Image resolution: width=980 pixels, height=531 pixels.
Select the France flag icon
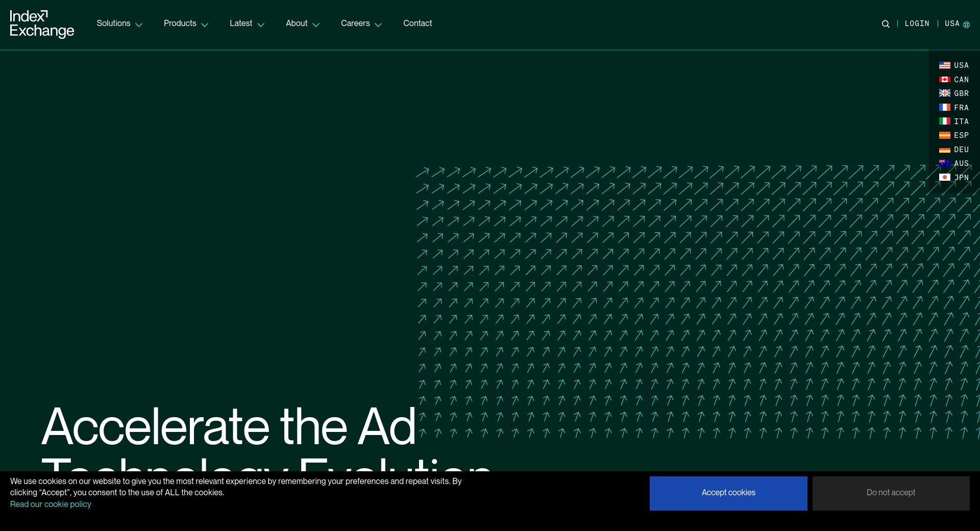coord(944,108)
